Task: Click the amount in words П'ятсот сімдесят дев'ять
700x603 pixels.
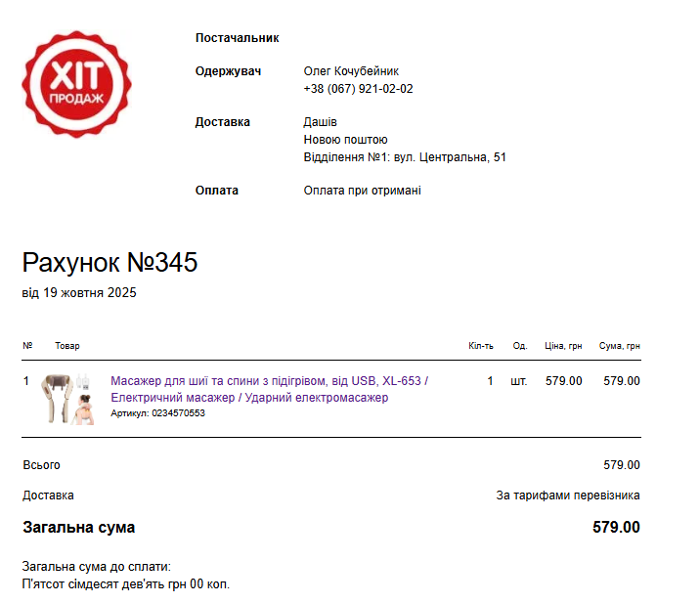Action: (125, 584)
